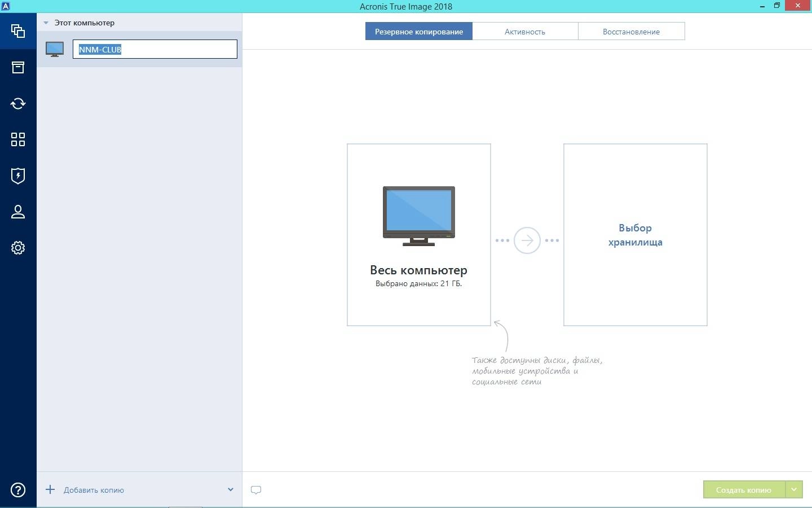The height and width of the screenshot is (508, 812).
Task: Choose 'Выбор хранилища' destination box
Action: tap(636, 235)
